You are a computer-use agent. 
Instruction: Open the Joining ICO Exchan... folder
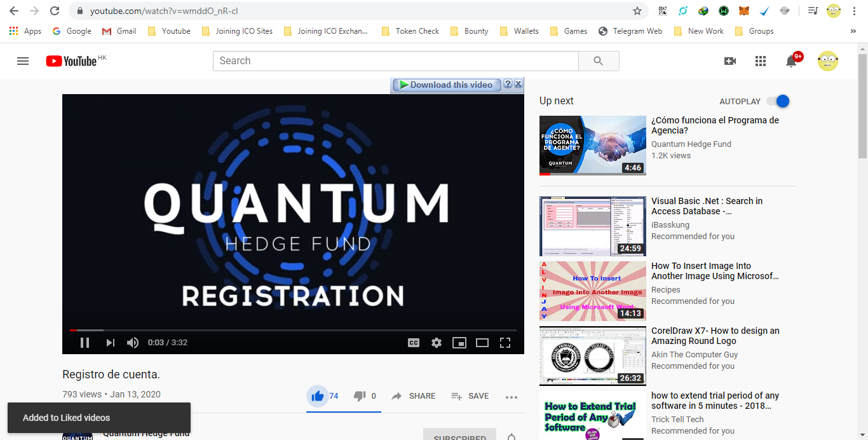pyautogui.click(x=325, y=31)
